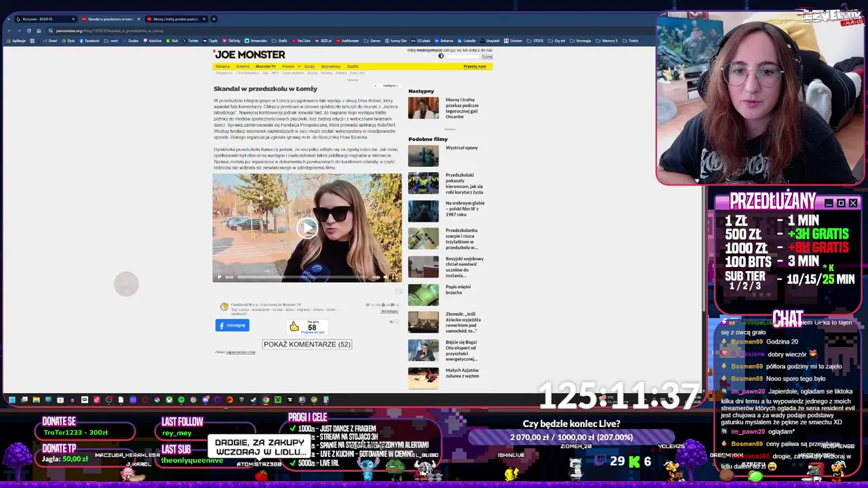This screenshot has width=868, height=488.
Task: Switch to the Rozrywka BOOP.PL tab
Action: point(45,19)
